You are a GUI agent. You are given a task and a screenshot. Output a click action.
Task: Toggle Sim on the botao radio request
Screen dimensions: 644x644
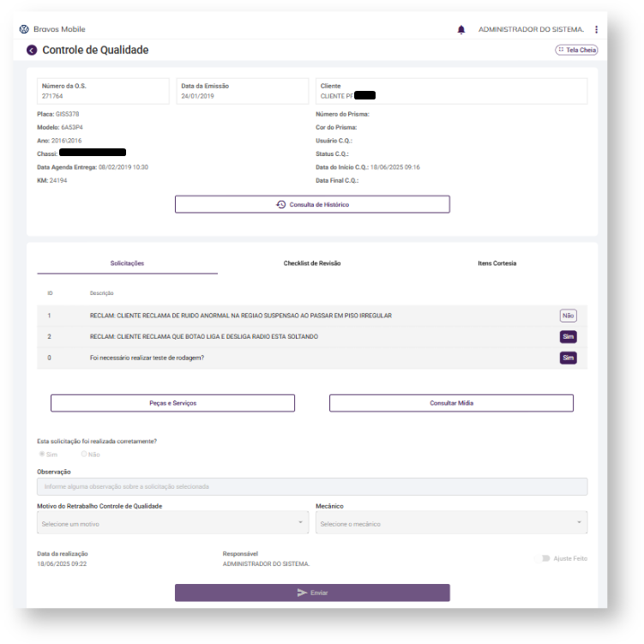[x=568, y=337]
